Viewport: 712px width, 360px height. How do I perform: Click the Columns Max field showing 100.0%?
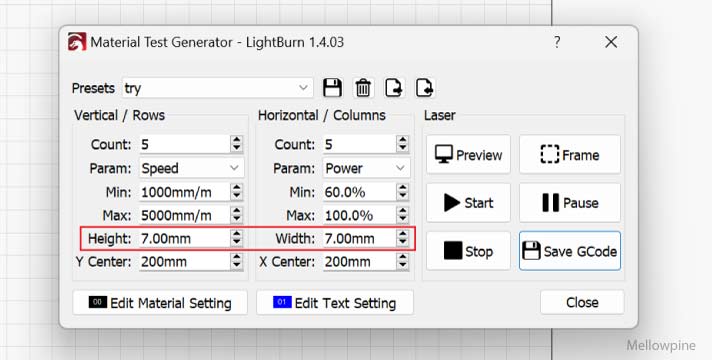(359, 215)
